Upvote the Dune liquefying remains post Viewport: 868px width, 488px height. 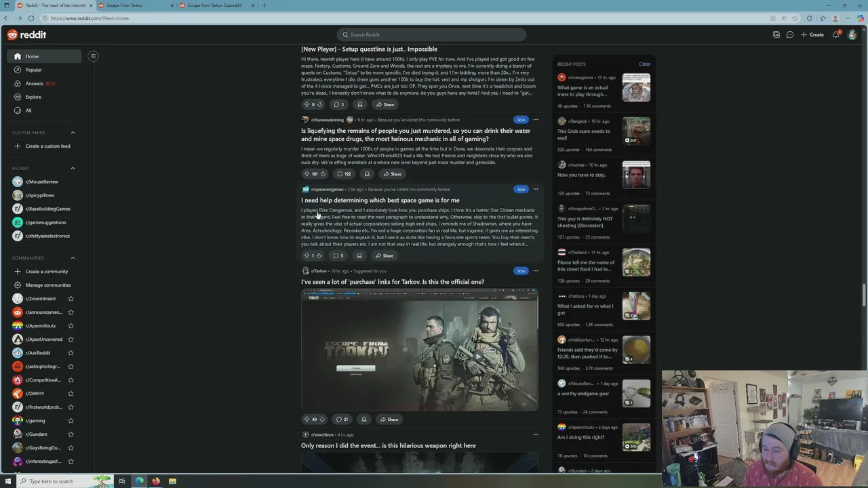coord(307,174)
